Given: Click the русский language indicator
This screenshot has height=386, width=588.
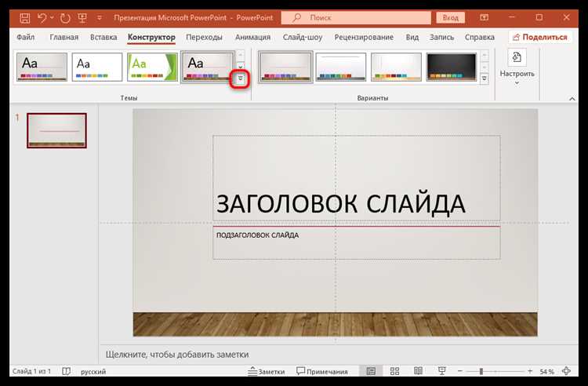Looking at the screenshot, I should pos(93,371).
